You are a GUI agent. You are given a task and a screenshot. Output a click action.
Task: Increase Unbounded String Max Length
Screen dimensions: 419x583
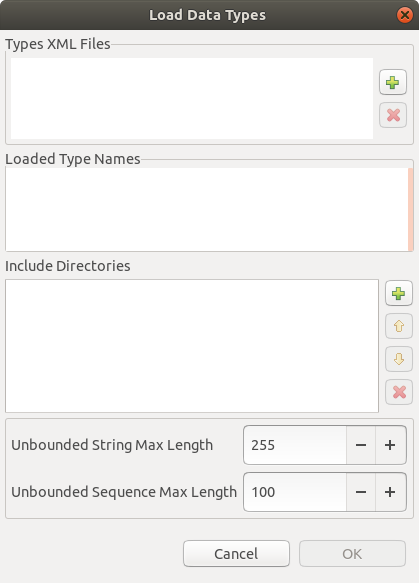point(390,445)
